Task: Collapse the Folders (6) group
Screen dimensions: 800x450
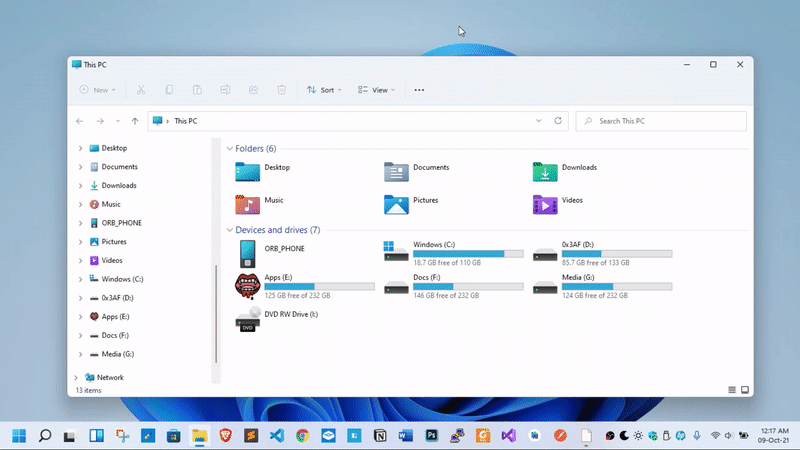Action: [x=230, y=148]
